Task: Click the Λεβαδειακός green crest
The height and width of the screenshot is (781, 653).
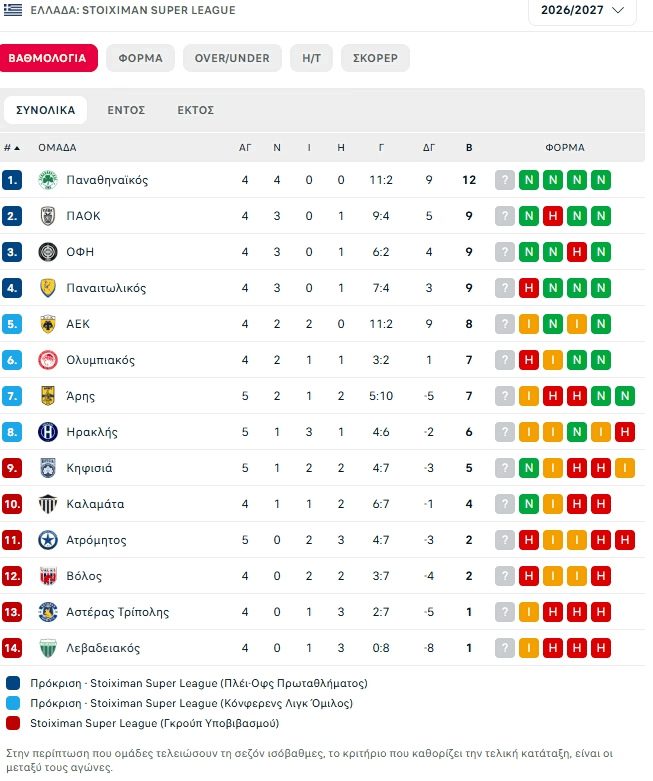Action: pos(48,648)
